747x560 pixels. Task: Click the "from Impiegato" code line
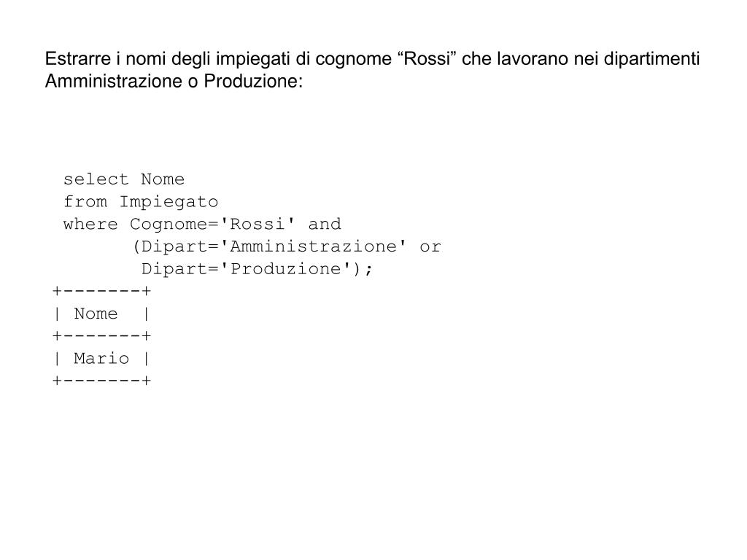pyautogui.click(x=141, y=202)
